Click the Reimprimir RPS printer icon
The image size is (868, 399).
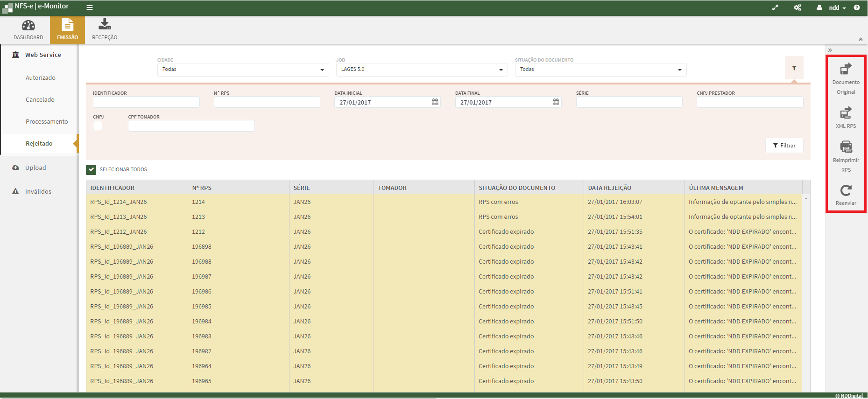click(x=846, y=147)
